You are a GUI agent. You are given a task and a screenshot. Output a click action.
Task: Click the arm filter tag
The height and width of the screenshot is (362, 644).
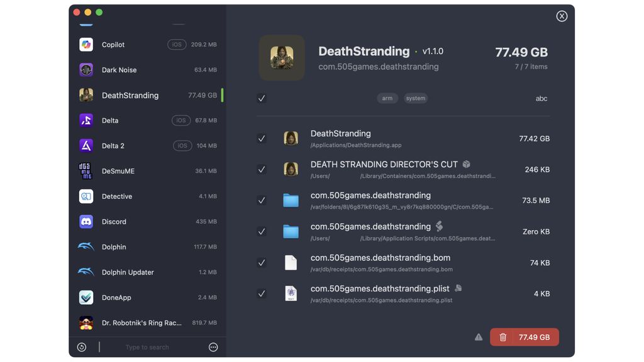point(387,98)
